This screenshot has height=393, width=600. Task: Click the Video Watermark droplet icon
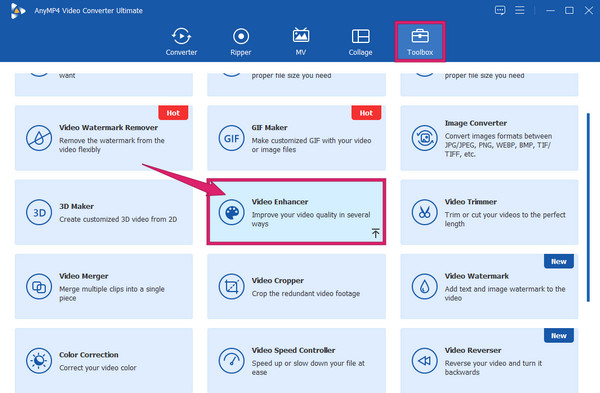424,287
